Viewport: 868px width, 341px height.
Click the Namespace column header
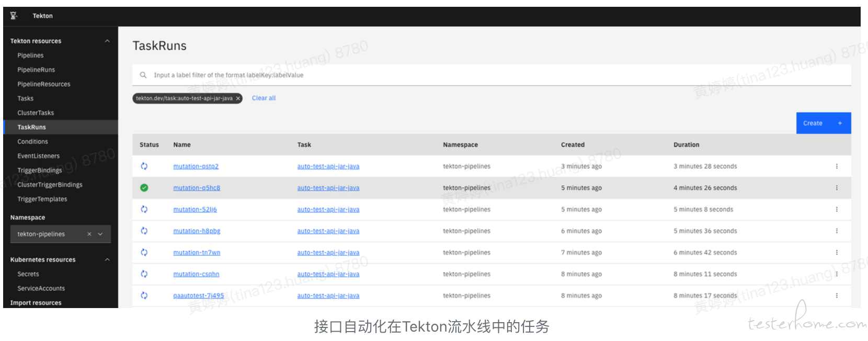point(460,145)
